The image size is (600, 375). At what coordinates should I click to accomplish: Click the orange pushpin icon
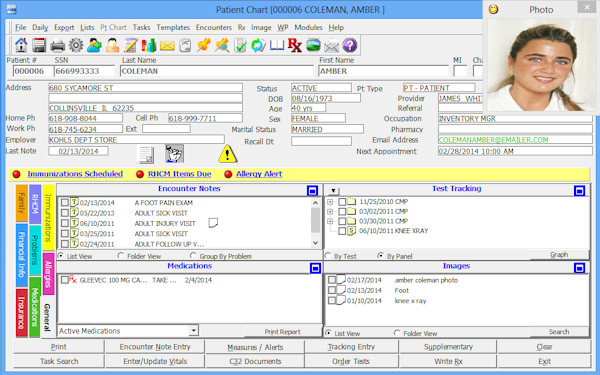tap(204, 45)
